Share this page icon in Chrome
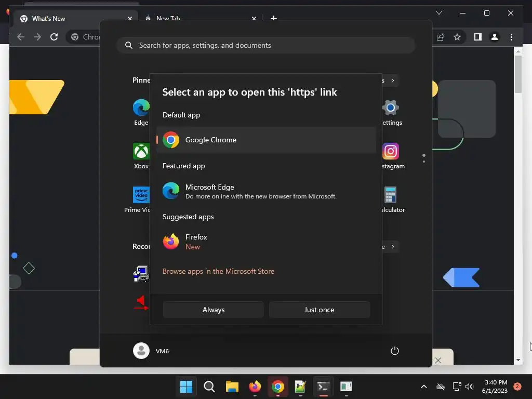 [x=441, y=37]
